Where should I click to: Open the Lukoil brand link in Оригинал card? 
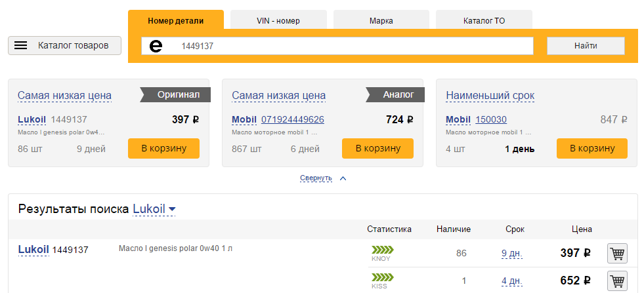tap(32, 120)
